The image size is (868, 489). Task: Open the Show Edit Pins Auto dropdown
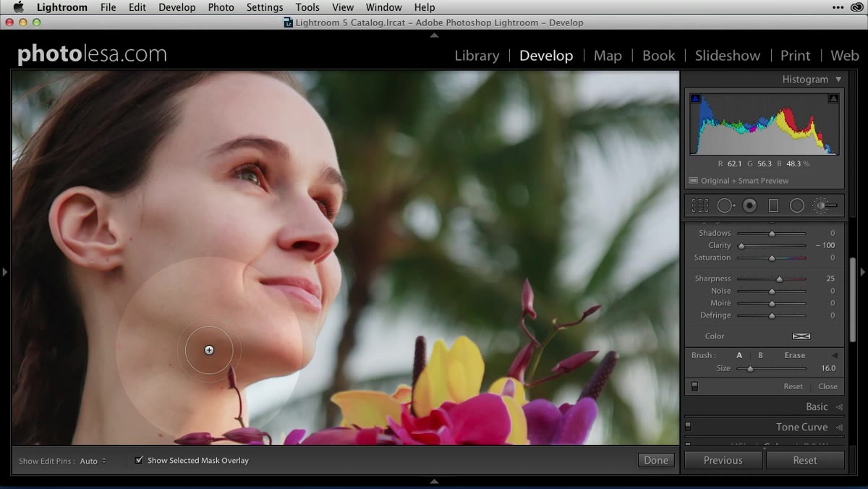pos(93,461)
